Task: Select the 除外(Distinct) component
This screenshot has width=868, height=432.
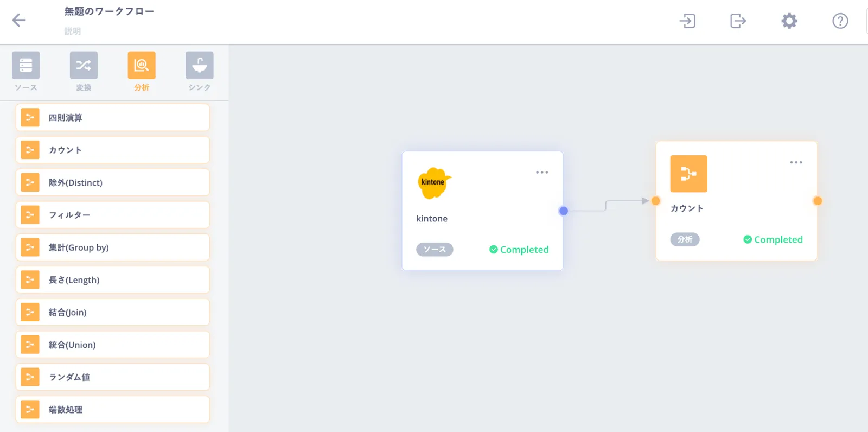Action: coord(113,182)
